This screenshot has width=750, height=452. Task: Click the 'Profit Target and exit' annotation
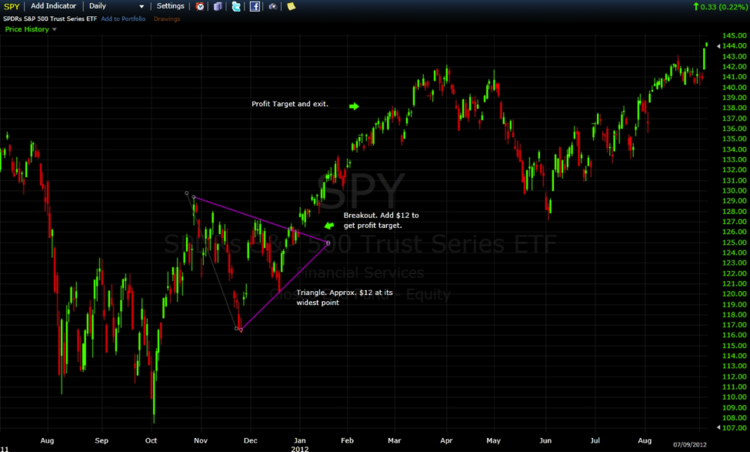coord(290,105)
